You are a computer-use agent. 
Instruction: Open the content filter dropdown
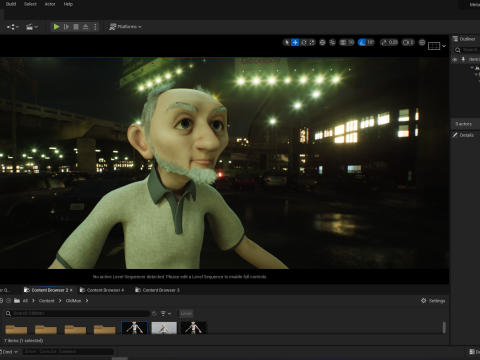166,313
